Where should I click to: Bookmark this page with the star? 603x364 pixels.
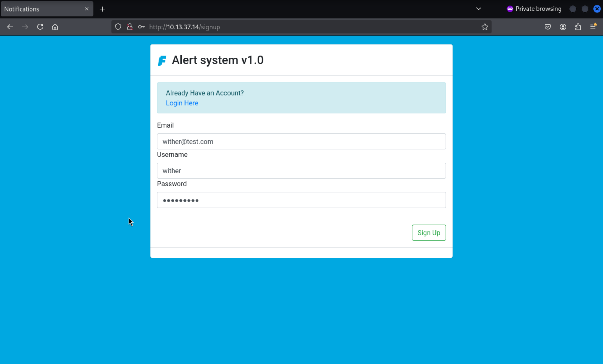coord(485,27)
